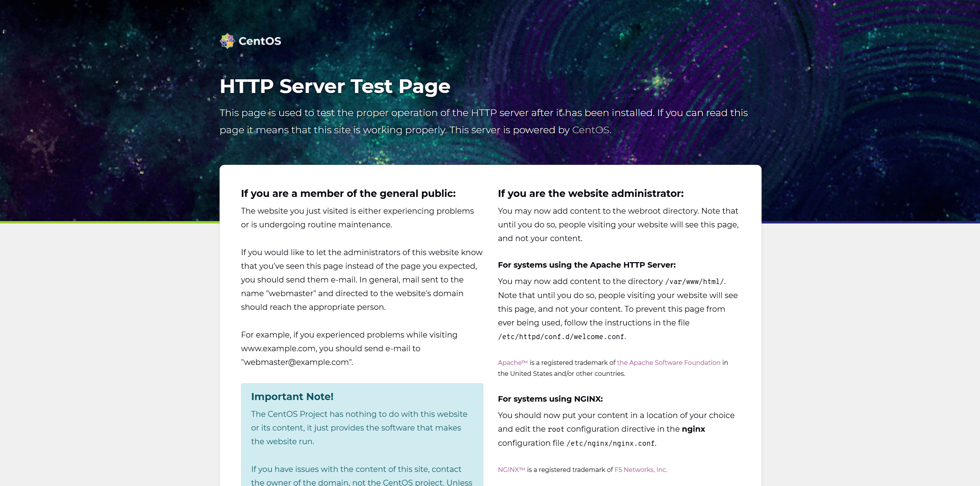This screenshot has width=980, height=486.
Task: Click the general public section heading
Action: click(x=348, y=193)
